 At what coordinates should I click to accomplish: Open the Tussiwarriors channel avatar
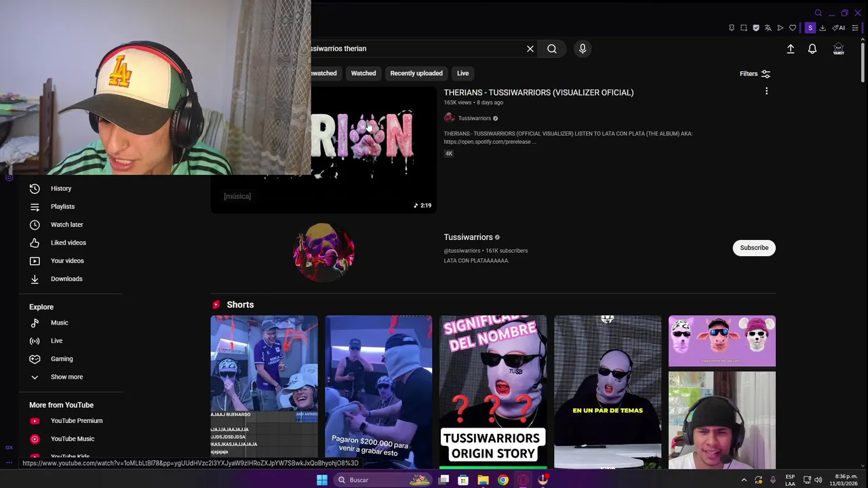point(323,251)
